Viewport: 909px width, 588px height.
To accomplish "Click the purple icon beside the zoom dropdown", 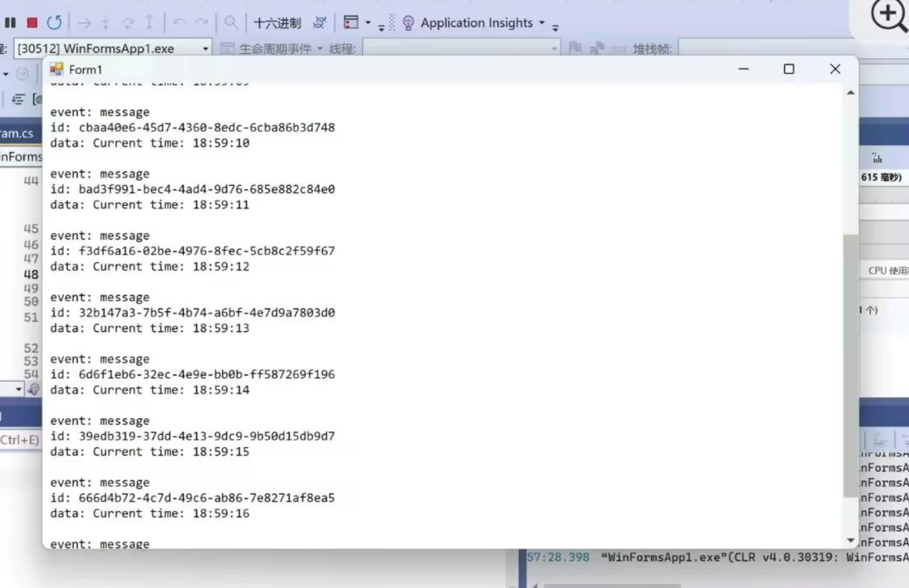I will 34,389.
